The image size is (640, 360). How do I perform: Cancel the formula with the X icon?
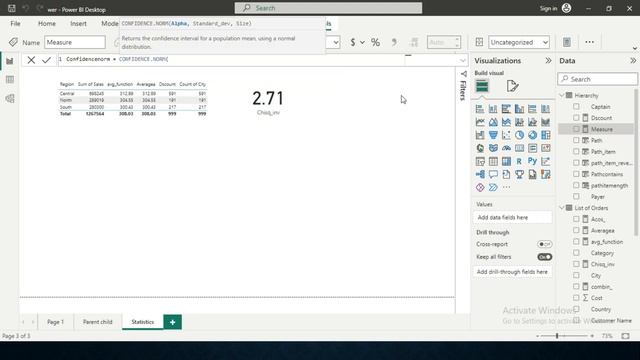[x=31, y=60]
